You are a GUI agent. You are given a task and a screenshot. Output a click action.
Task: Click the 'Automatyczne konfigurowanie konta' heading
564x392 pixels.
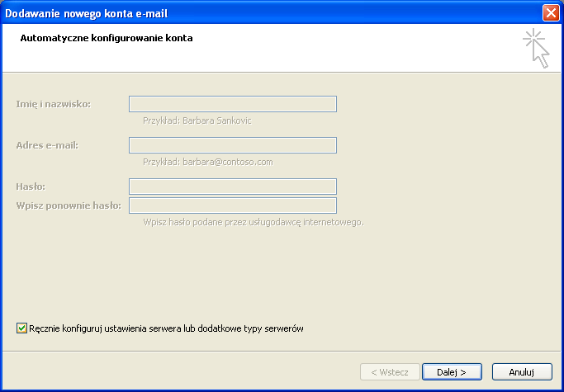[x=107, y=38]
